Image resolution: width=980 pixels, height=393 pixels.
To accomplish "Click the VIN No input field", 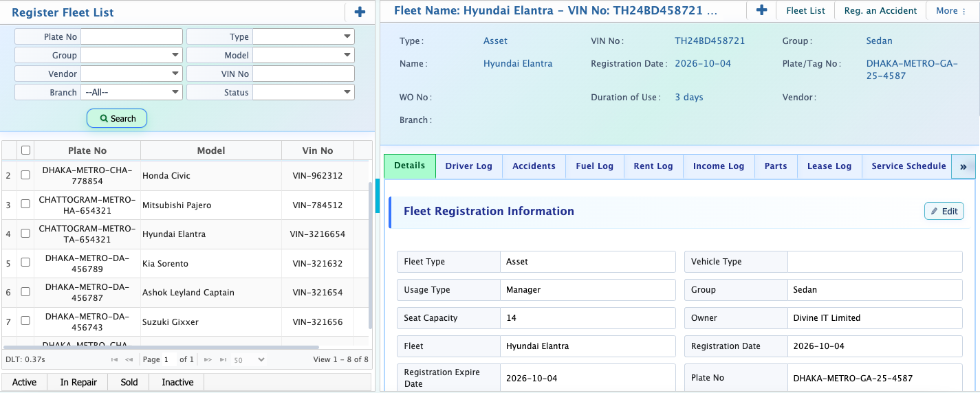I will coord(303,74).
